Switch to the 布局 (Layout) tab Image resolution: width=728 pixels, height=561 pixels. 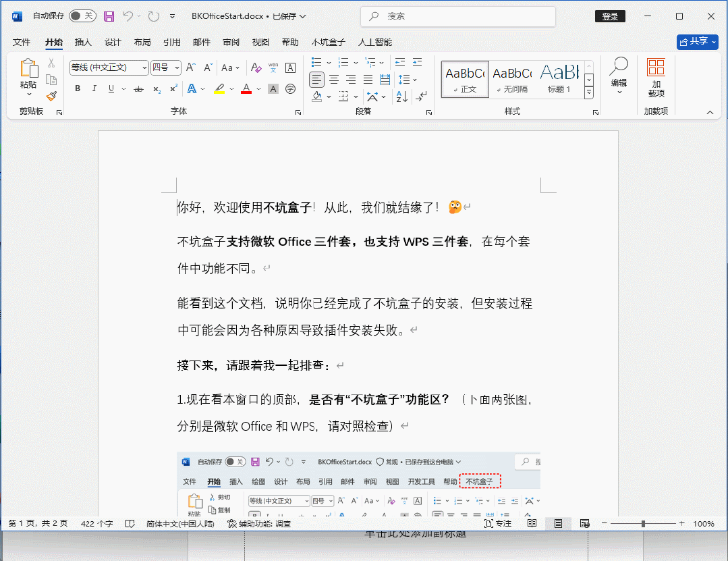(x=142, y=43)
